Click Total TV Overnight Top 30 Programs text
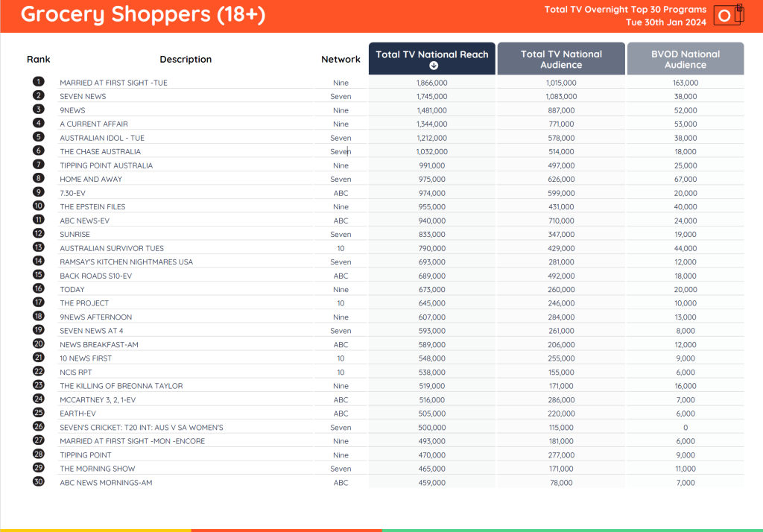 625,9
